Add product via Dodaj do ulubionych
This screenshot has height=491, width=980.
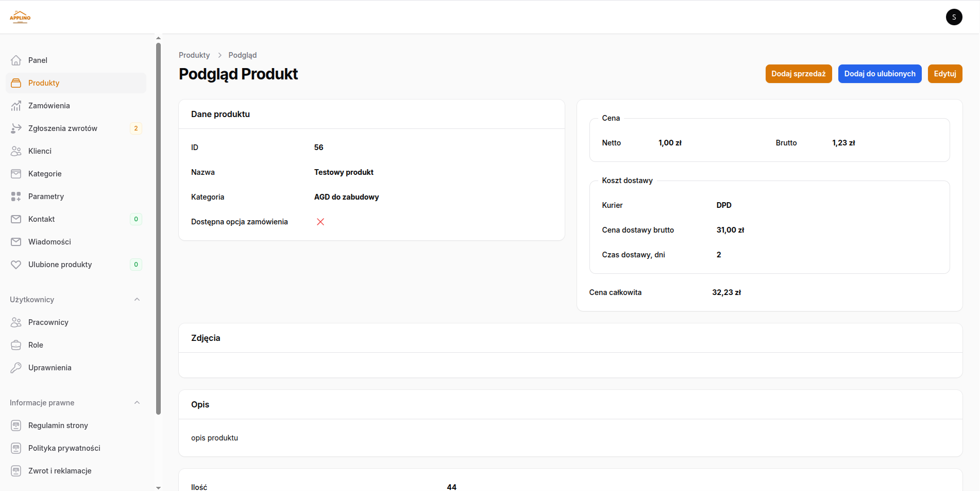tap(880, 74)
